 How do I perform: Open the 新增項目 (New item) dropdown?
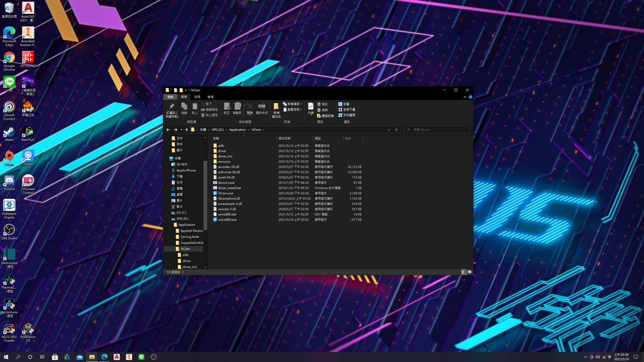coord(293,104)
